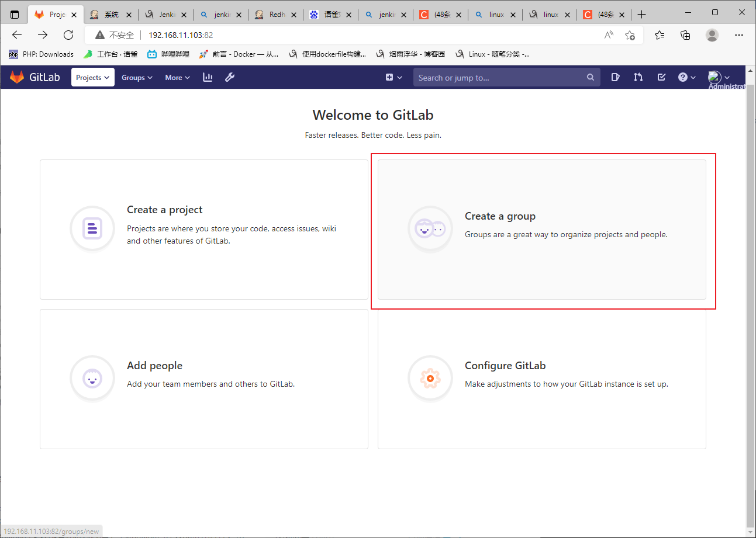The width and height of the screenshot is (756, 538).
Task: Open the tab actions menu icon
Action: point(15,14)
